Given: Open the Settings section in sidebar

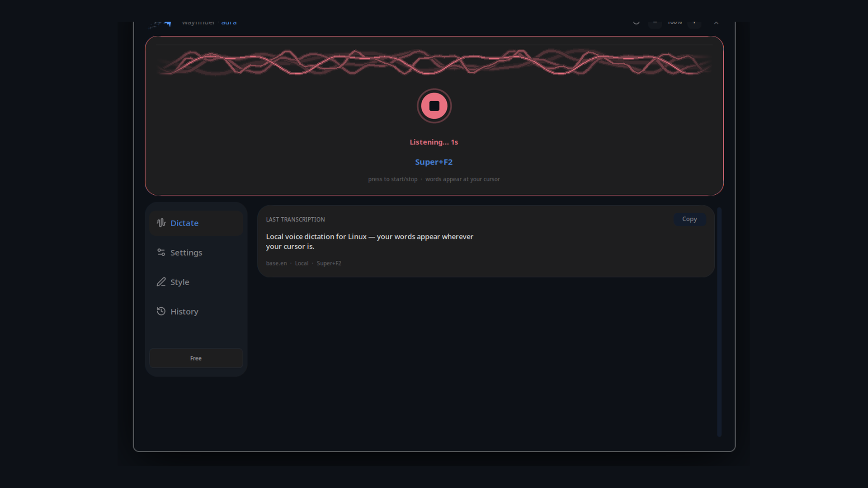Looking at the screenshot, I should coord(196,253).
